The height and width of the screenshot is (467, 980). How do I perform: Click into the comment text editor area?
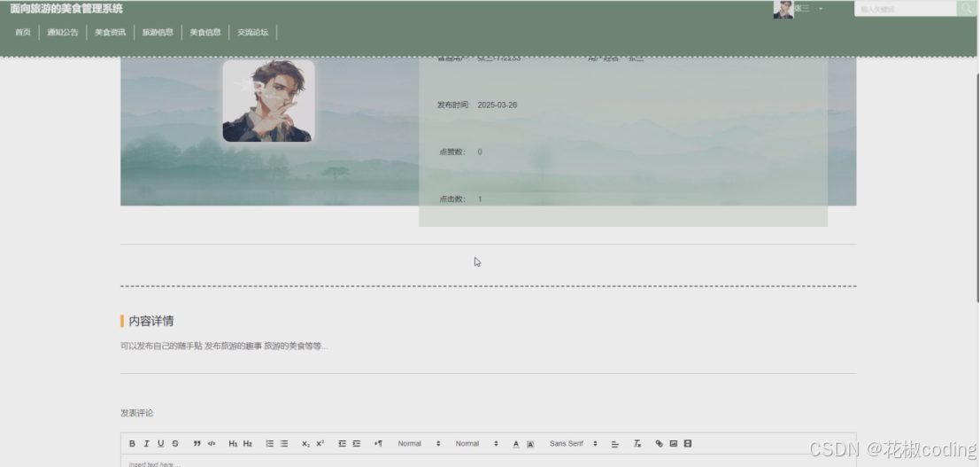[488, 462]
